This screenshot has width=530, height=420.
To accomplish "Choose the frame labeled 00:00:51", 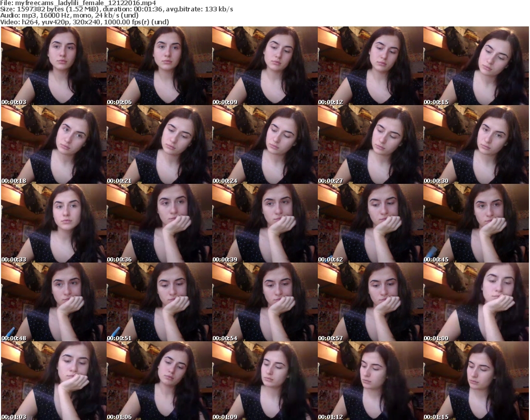I will tap(159, 302).
